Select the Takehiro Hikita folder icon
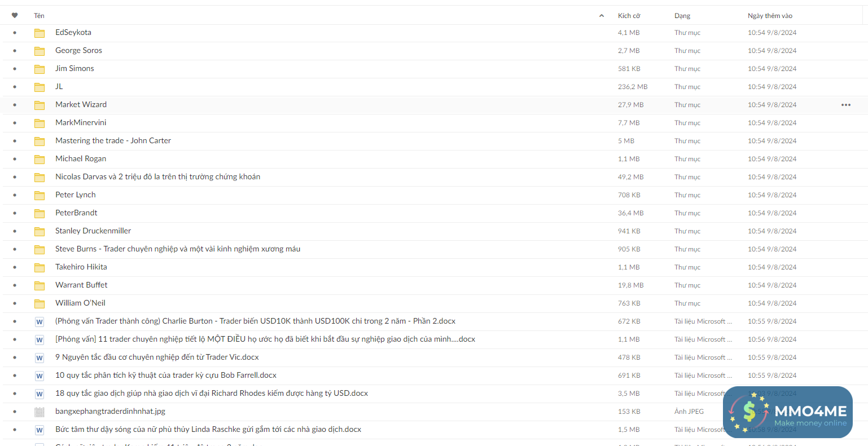Screen dimensions: 868x446 40,267
